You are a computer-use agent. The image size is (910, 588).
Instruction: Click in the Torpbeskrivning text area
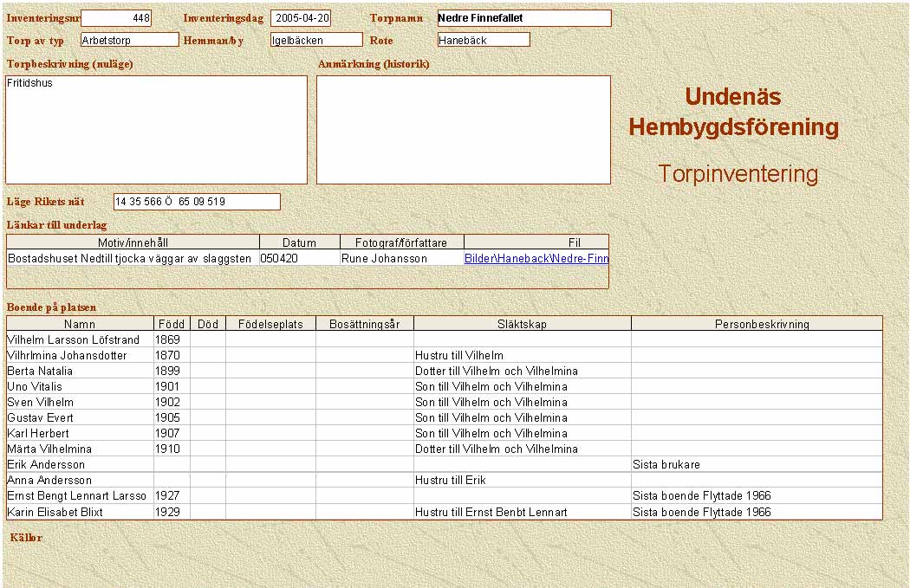point(156,130)
